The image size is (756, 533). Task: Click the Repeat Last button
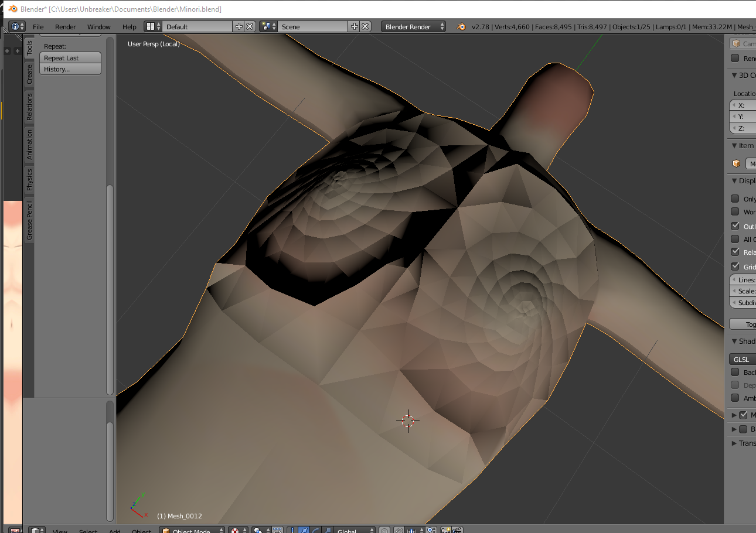pos(70,57)
